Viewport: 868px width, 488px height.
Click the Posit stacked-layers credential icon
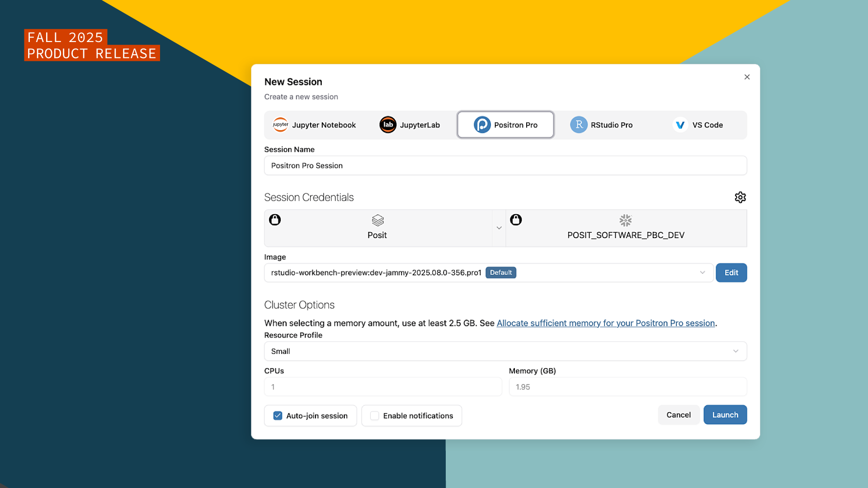[x=377, y=221]
